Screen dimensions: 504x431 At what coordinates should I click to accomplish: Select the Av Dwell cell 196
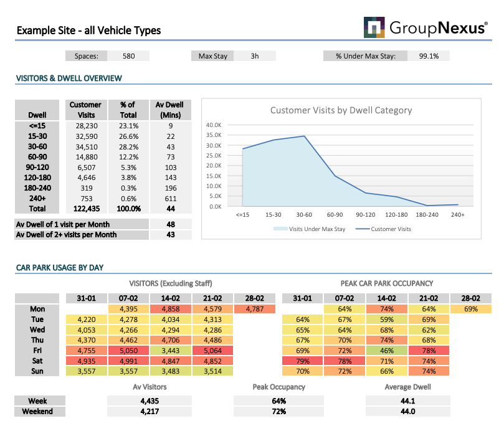tap(171, 188)
